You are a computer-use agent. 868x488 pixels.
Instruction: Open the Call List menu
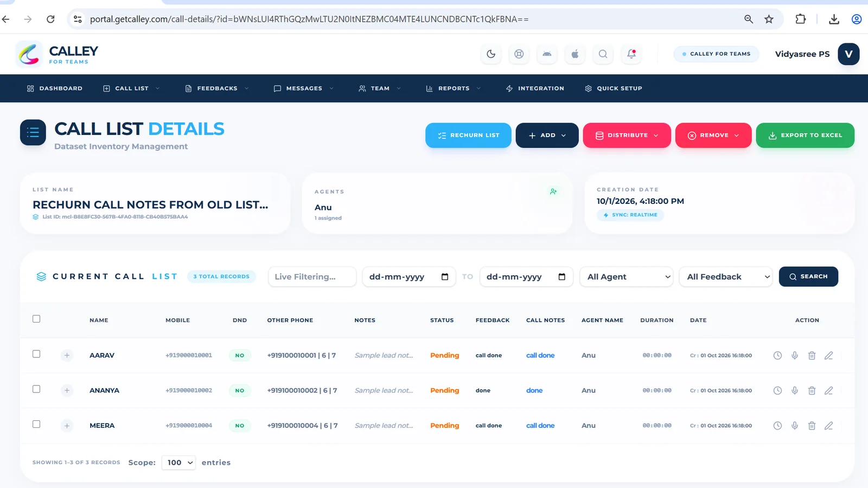pyautogui.click(x=131, y=88)
